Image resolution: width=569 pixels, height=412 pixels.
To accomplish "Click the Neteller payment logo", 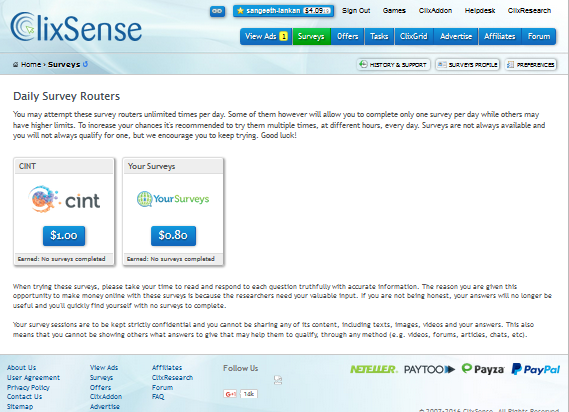I will (x=374, y=370).
